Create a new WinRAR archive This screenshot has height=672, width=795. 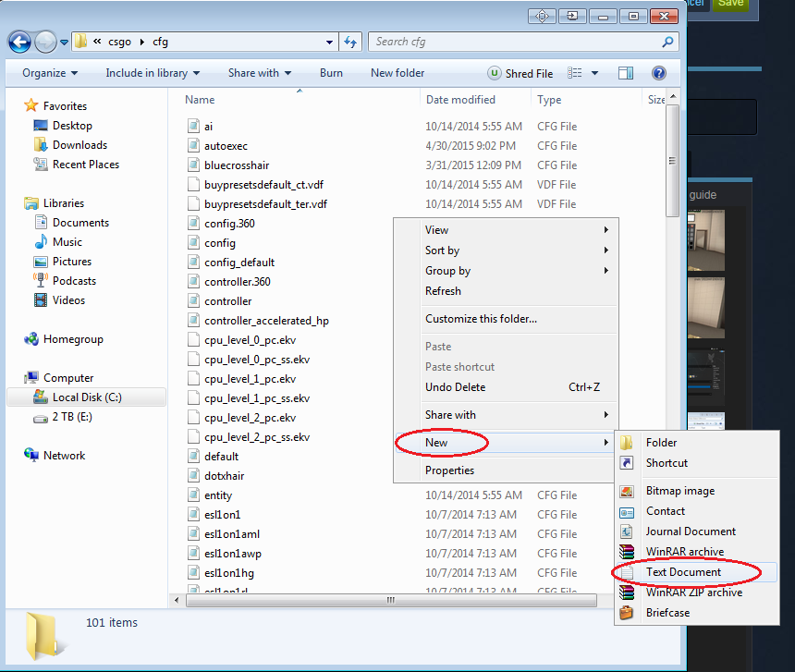click(697, 552)
